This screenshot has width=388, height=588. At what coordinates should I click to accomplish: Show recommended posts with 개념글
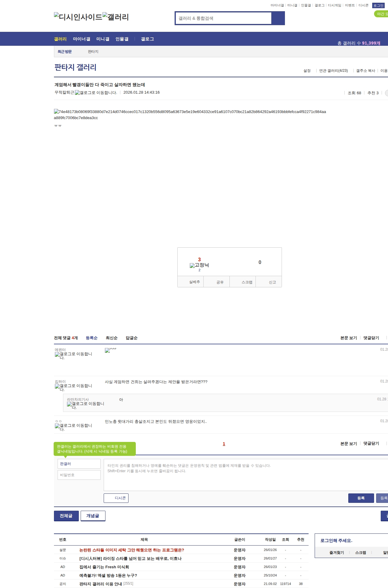click(x=93, y=516)
